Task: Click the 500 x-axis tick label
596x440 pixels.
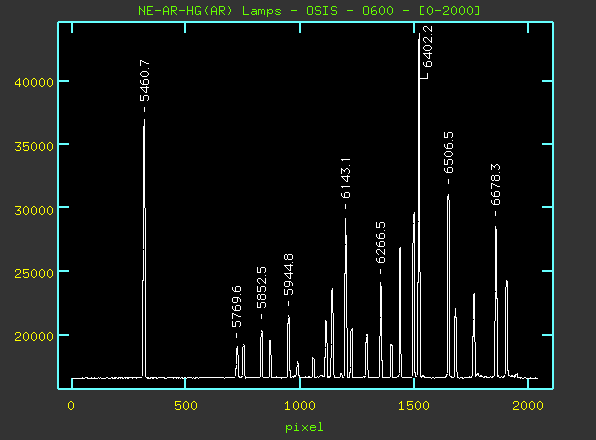Action: [x=186, y=406]
